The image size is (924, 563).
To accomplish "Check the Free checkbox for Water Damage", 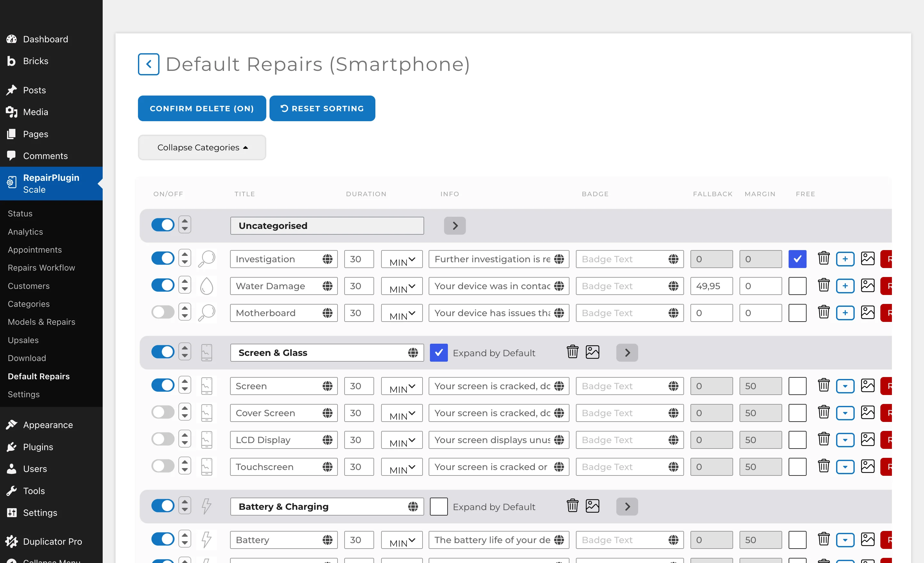I will (797, 286).
